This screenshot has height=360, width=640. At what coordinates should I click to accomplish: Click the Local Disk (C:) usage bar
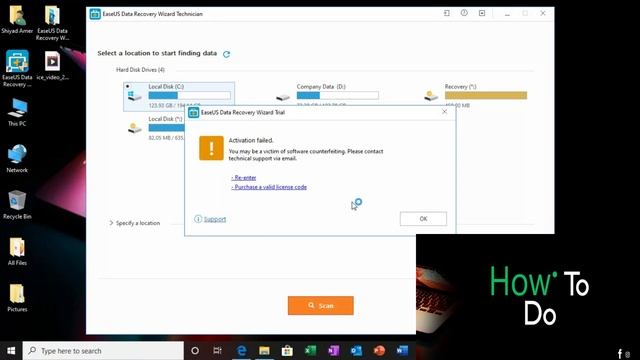[x=189, y=96]
